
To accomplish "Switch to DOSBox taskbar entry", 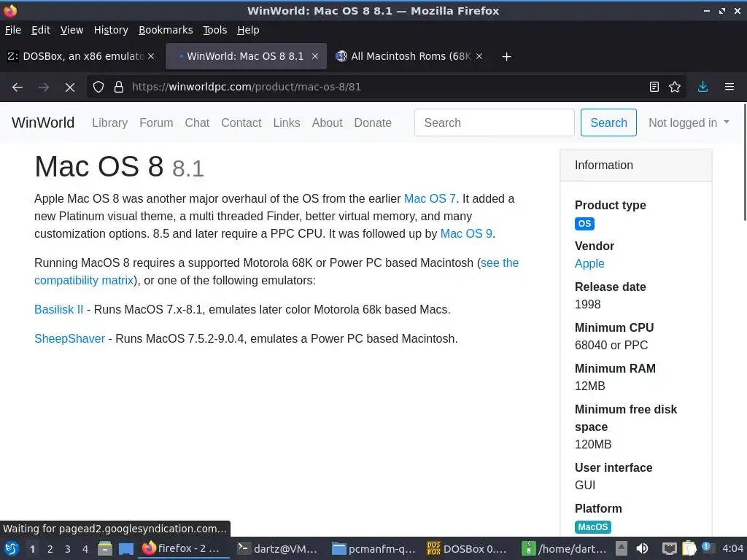I will click(x=468, y=548).
